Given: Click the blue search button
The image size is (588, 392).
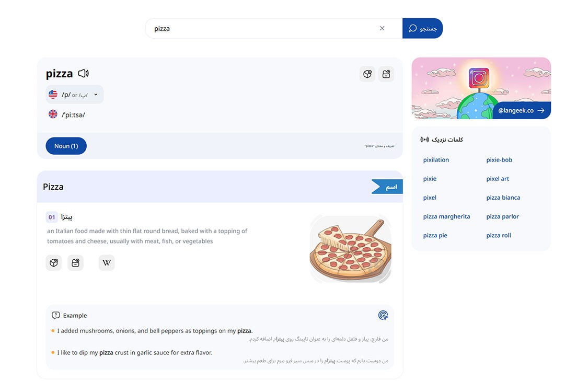Looking at the screenshot, I should [x=422, y=28].
